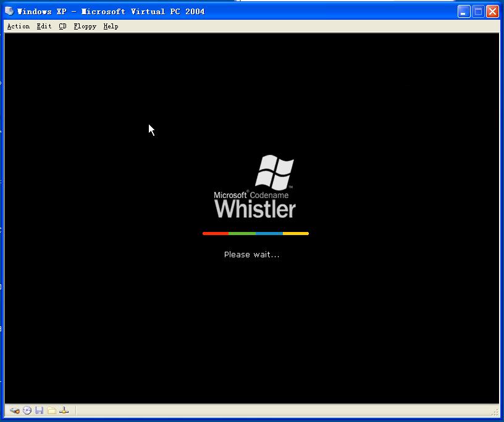Click the Virtual PC title bar icon
The image size is (504, 422).
coord(9,11)
